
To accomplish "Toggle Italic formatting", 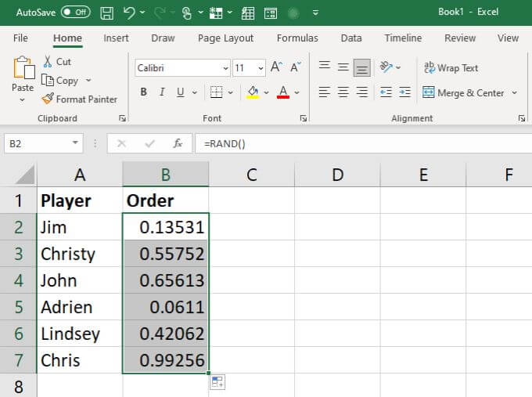I will [162, 92].
